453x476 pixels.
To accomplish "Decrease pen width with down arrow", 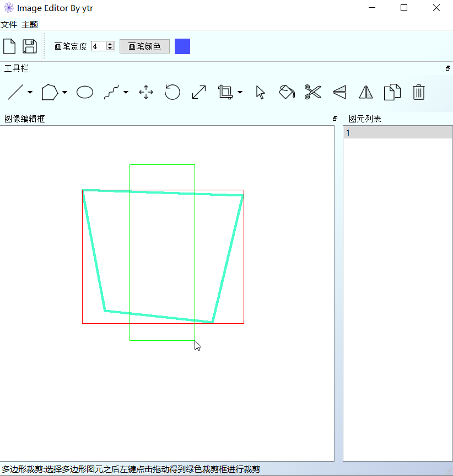I will (110, 49).
